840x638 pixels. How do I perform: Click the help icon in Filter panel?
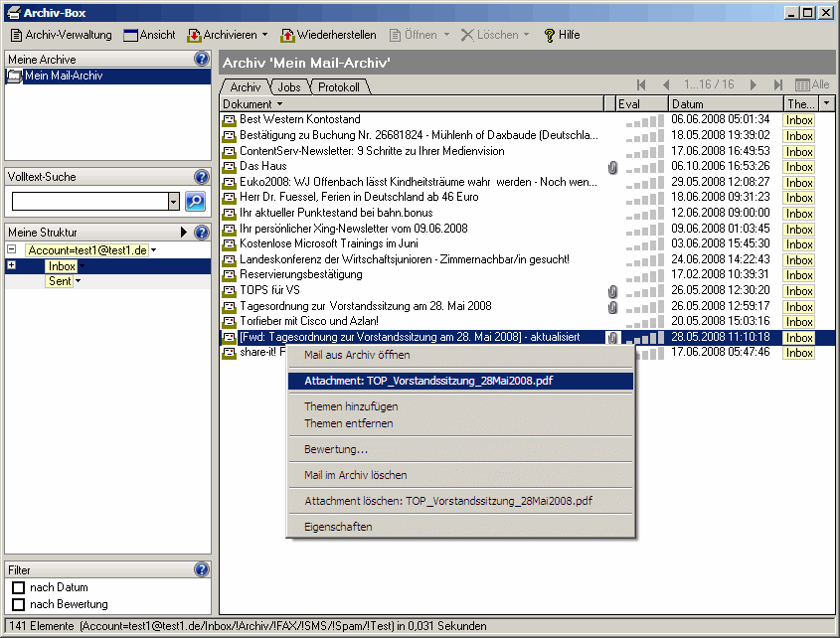click(x=202, y=569)
